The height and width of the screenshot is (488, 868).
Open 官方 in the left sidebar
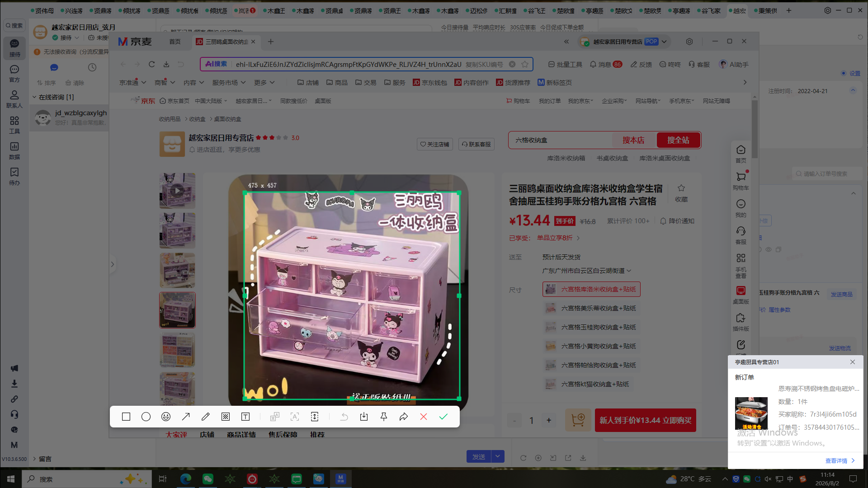14,73
